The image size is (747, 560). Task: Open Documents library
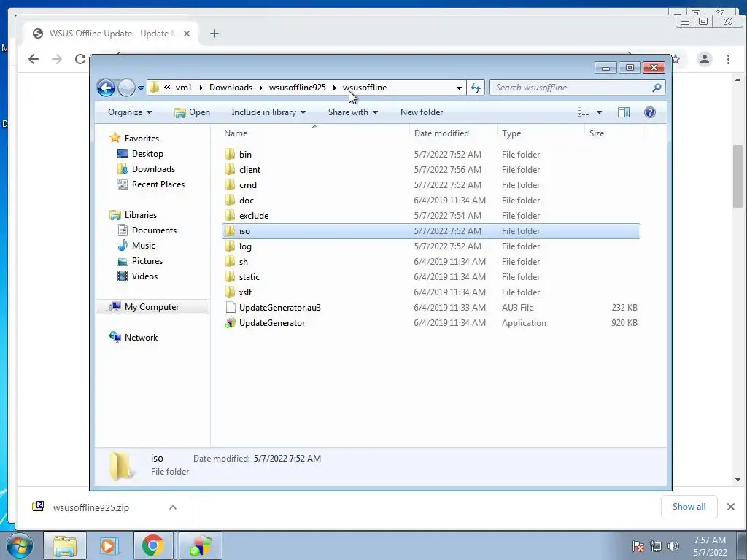click(154, 230)
